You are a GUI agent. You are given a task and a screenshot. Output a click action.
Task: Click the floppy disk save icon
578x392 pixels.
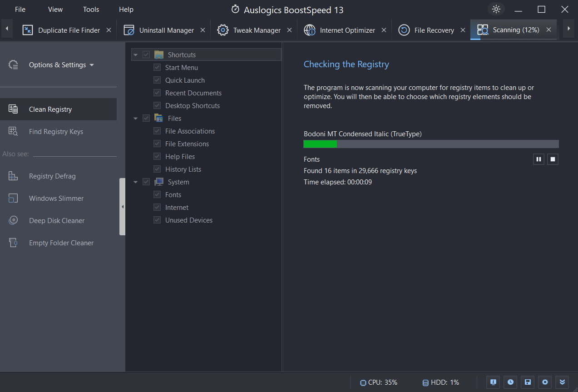pyautogui.click(x=528, y=382)
